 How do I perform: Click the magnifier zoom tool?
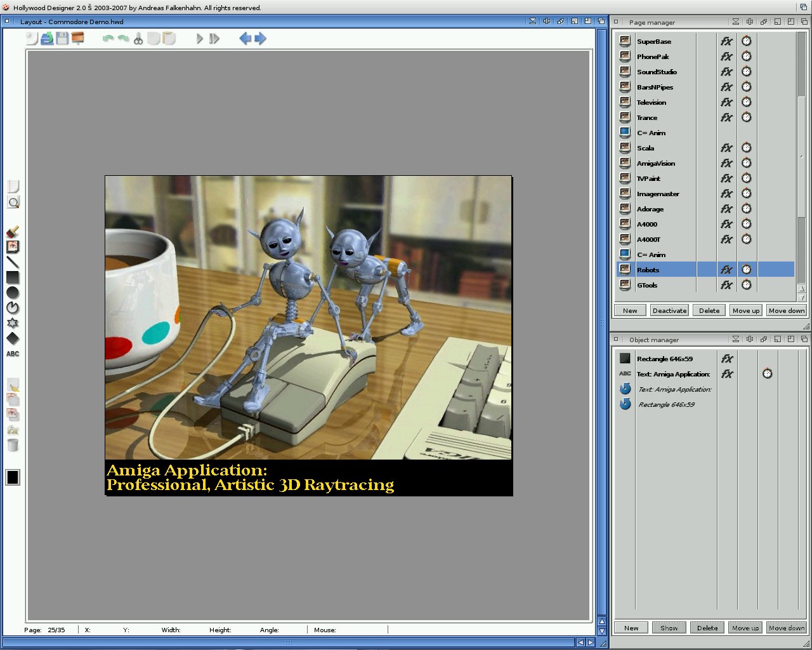pyautogui.click(x=13, y=202)
